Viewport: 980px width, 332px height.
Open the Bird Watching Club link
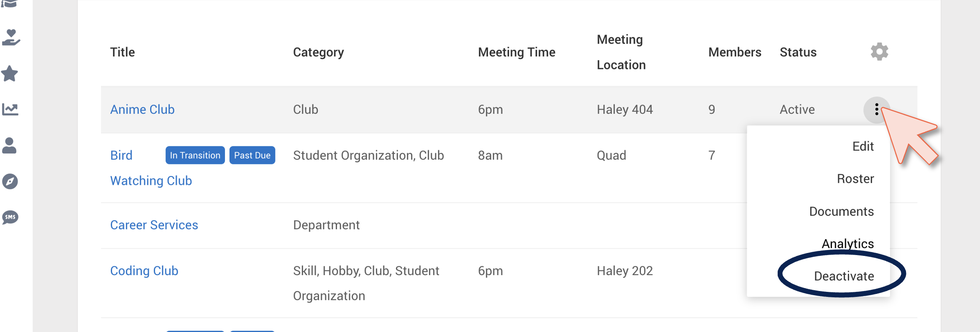coord(151,168)
